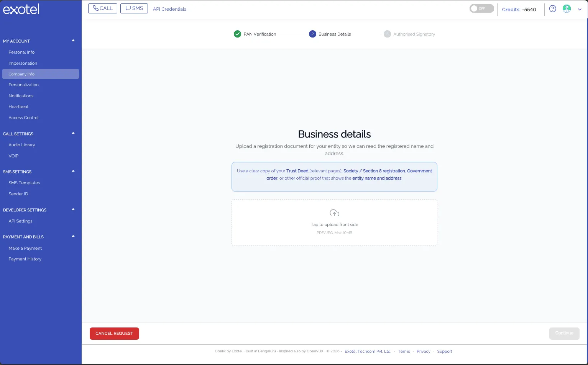View Payment History

click(x=25, y=259)
